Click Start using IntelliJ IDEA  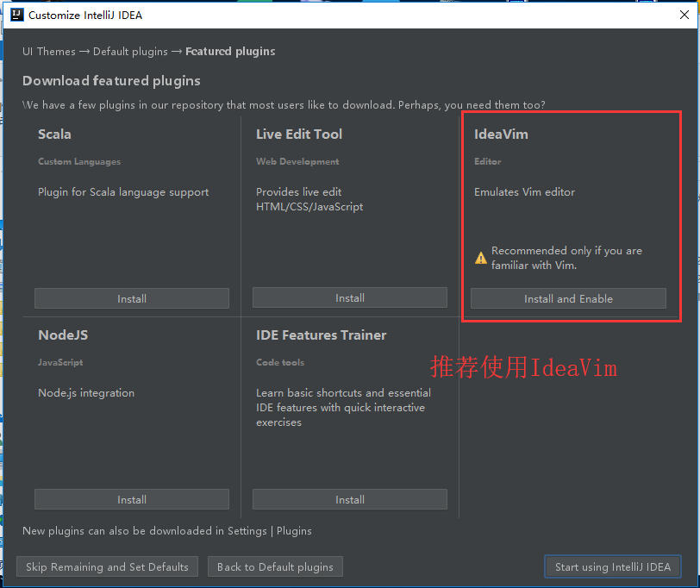[x=612, y=566]
